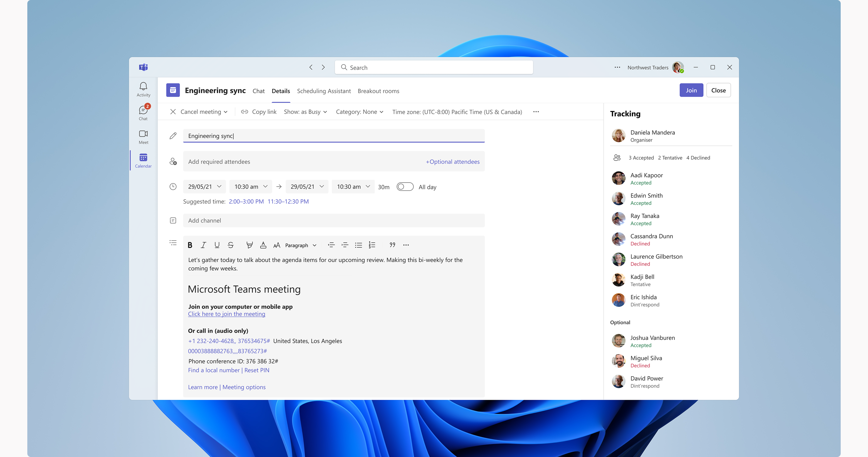Viewport: 868px width, 457px height.
Task: Switch to the Chat tab
Action: pyautogui.click(x=258, y=91)
